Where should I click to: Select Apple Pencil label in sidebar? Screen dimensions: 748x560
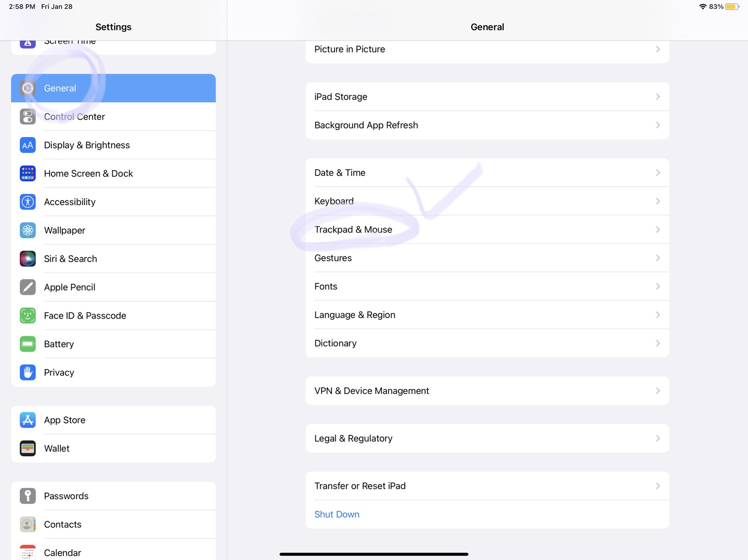pyautogui.click(x=70, y=287)
